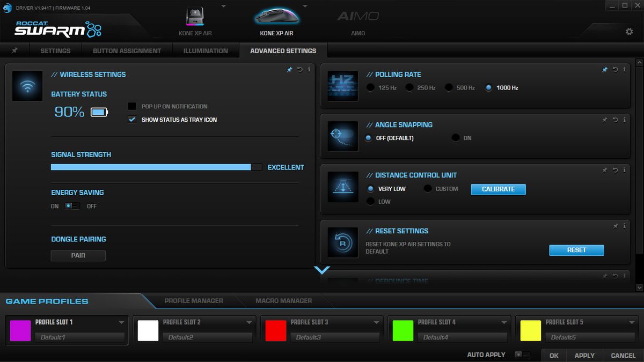Reset Wireless Settings with the undo icon
The height and width of the screenshot is (362, 644).
[x=300, y=70]
